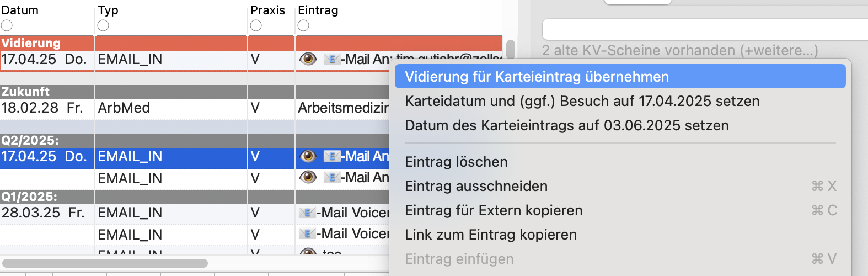Click eye icon in second Q2/2025 EMAIL_IN row

click(308, 177)
